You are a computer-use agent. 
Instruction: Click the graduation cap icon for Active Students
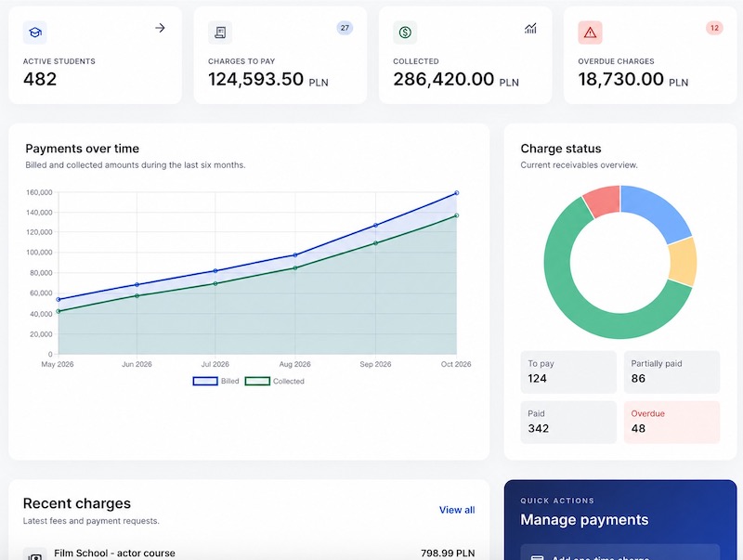click(34, 33)
